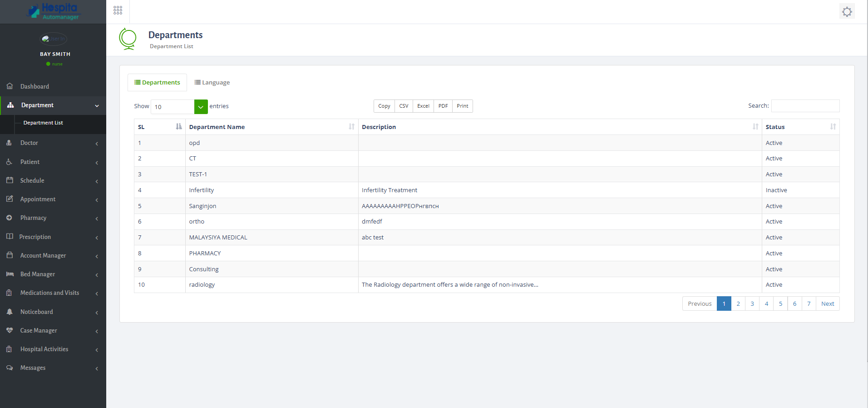Click the Noticeboard bell icon
The height and width of the screenshot is (408, 868).
coord(10,312)
